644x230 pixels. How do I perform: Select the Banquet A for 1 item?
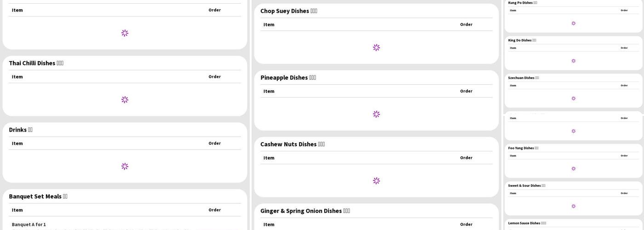(x=29, y=224)
